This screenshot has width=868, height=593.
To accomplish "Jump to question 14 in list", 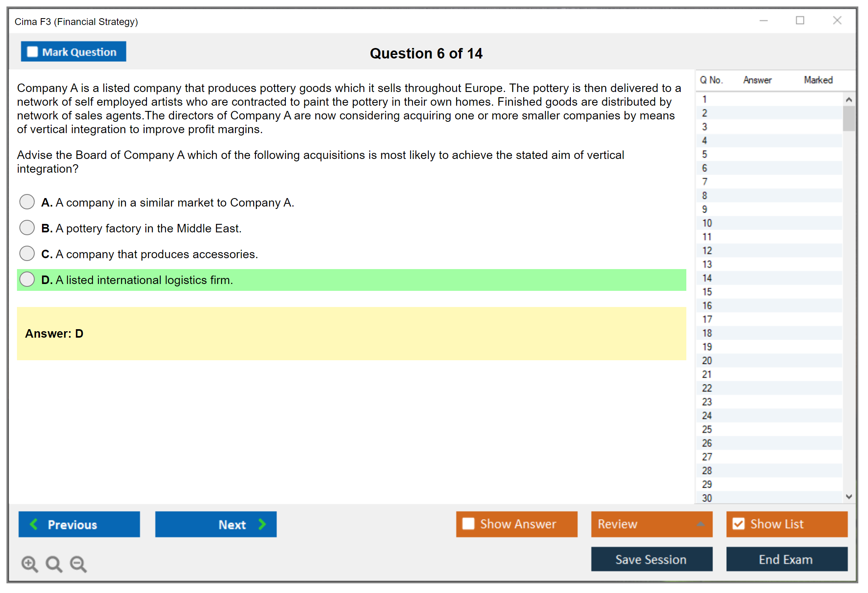I will [707, 278].
